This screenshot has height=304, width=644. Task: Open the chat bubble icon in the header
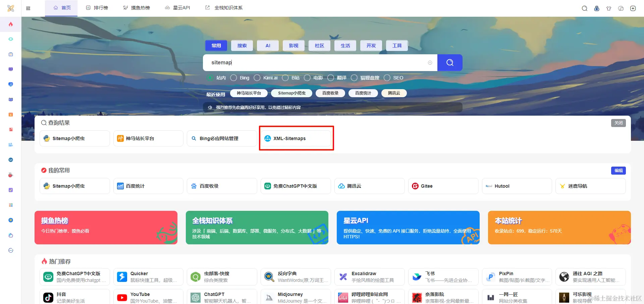click(621, 8)
